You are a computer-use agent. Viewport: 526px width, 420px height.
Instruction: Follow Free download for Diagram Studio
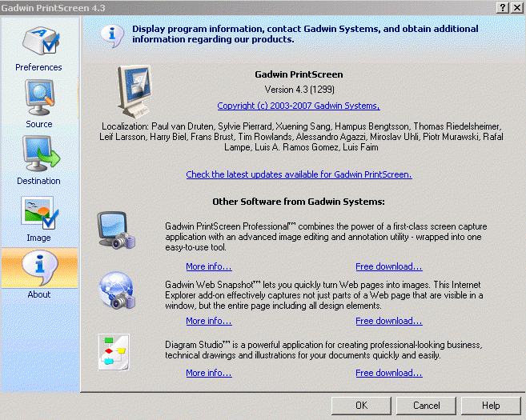tap(389, 373)
